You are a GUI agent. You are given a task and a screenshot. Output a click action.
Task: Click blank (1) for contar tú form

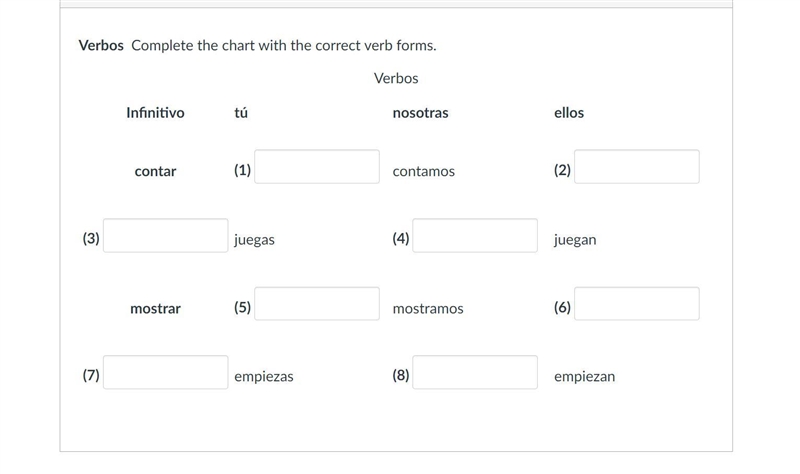pyautogui.click(x=317, y=167)
